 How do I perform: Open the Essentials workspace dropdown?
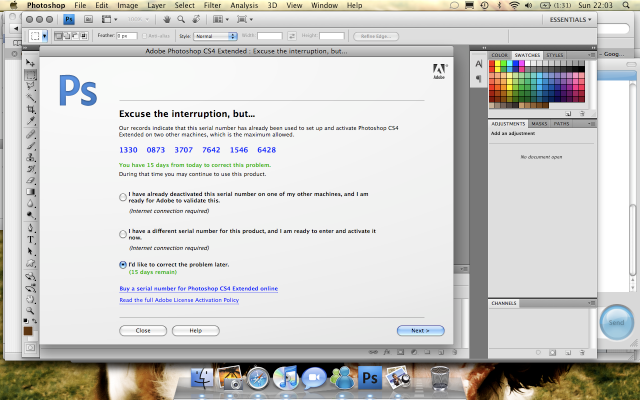click(570, 20)
